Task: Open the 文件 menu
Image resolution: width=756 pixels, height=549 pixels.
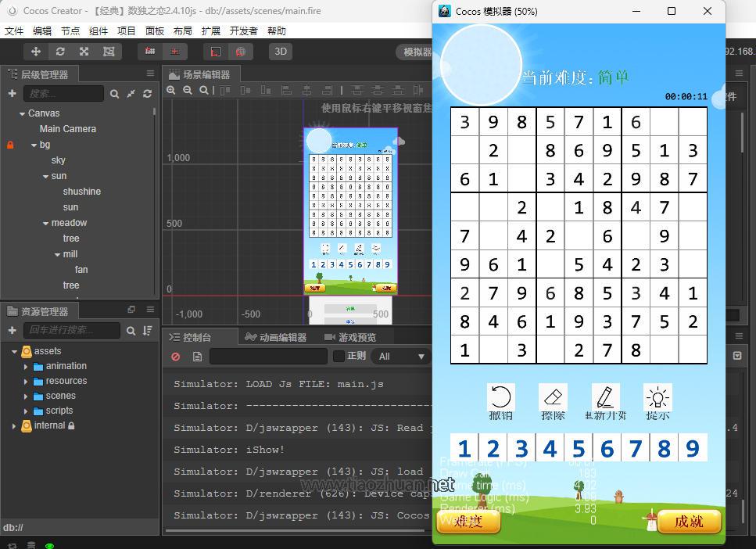Action: [x=13, y=31]
